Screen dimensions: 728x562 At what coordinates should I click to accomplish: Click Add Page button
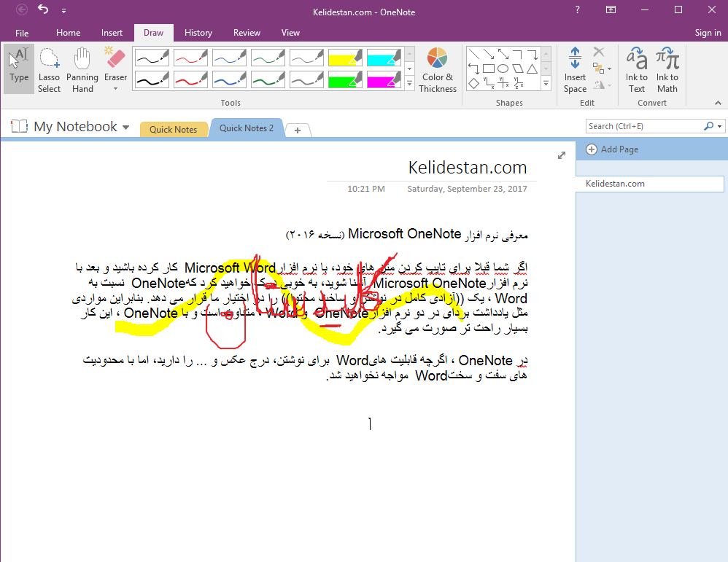tap(613, 149)
